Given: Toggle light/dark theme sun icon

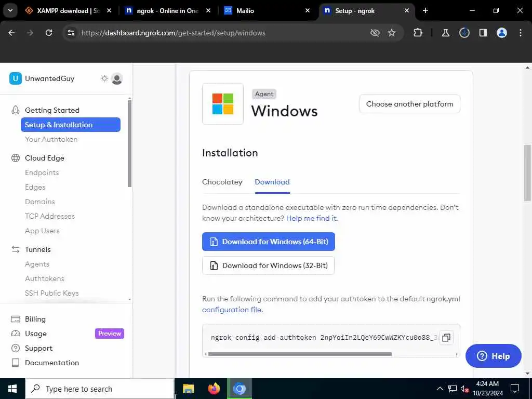Looking at the screenshot, I should click(x=104, y=78).
